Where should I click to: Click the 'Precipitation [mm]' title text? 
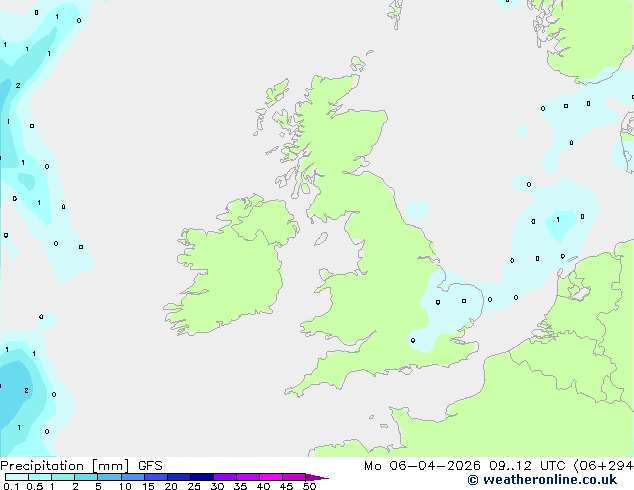64,466
